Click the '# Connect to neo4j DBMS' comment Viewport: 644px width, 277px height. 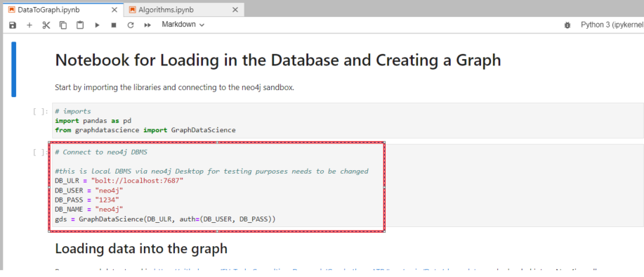[101, 152]
